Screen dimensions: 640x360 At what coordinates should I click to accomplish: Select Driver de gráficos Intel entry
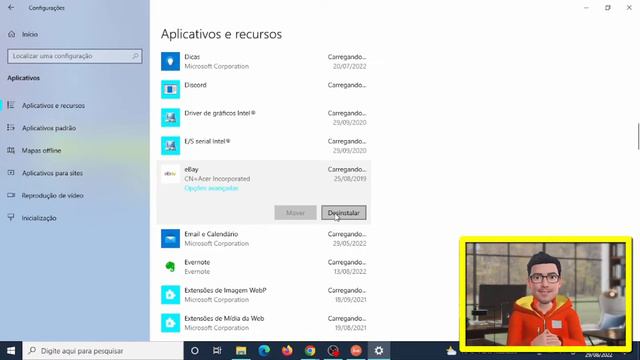(220, 113)
